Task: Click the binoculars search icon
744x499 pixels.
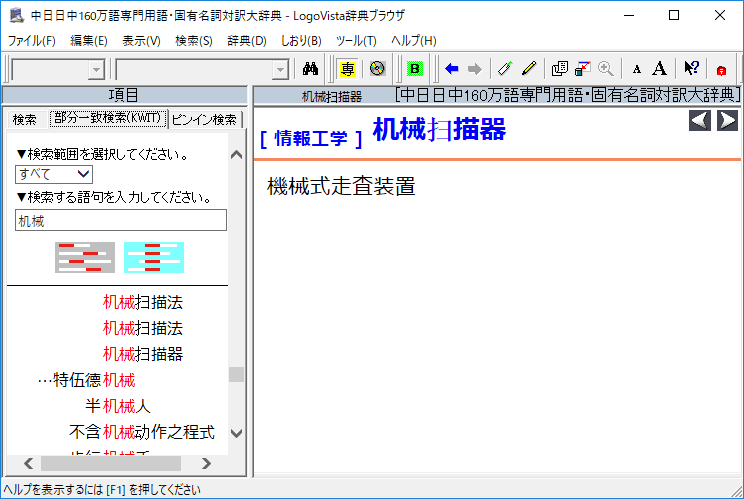Action: (310, 69)
